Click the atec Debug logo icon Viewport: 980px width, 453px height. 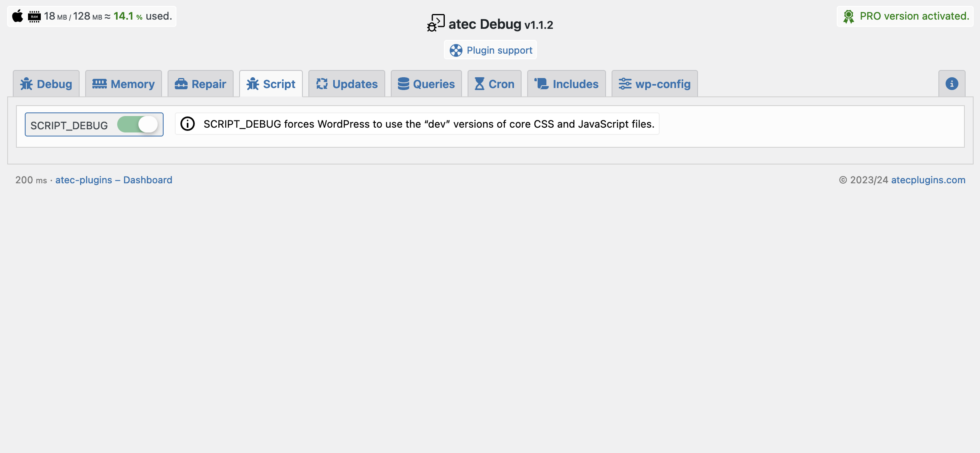[x=436, y=23]
